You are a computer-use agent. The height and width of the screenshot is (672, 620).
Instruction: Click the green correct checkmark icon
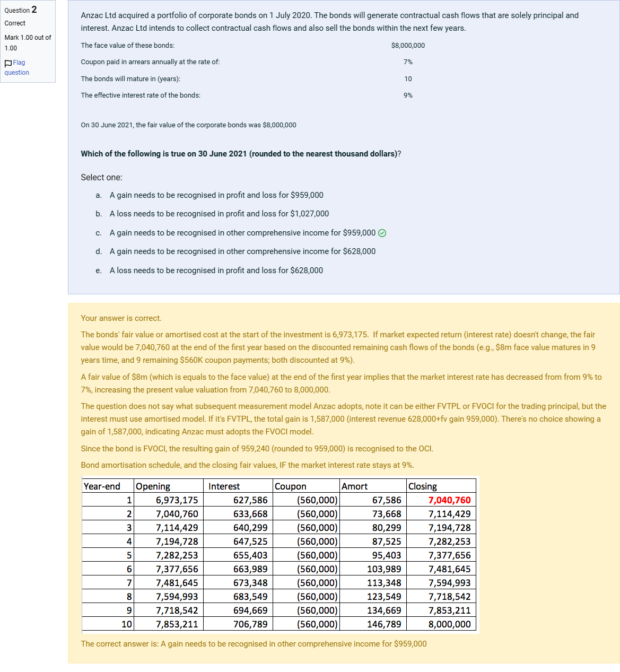pyautogui.click(x=382, y=233)
